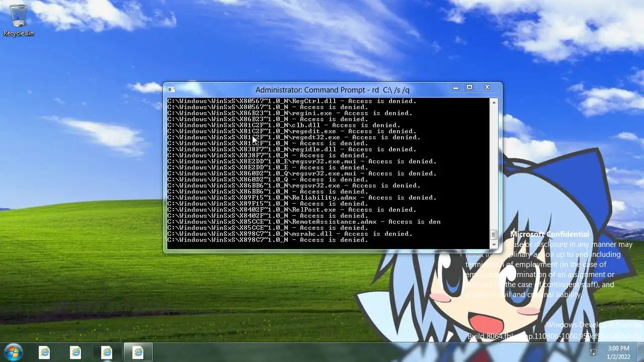Click the Show desktop button at taskbar end
644x362 pixels.
pos(640,352)
